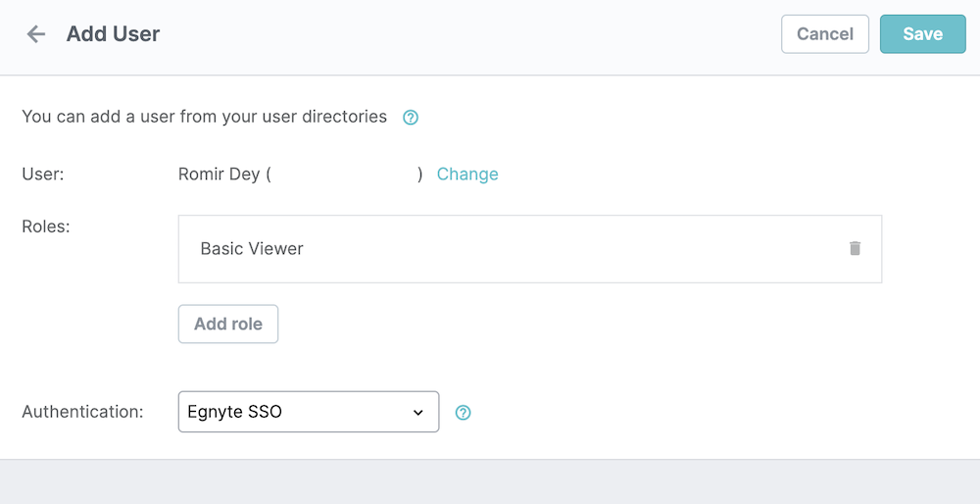
Task: Open help icon next to Authentication dropdown
Action: (x=464, y=413)
